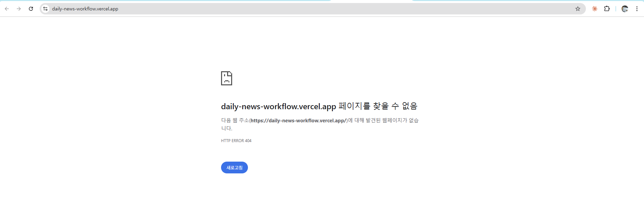Click the HTTP ERROR 404 text
Image resolution: width=644 pixels, height=209 pixels.
(x=236, y=141)
